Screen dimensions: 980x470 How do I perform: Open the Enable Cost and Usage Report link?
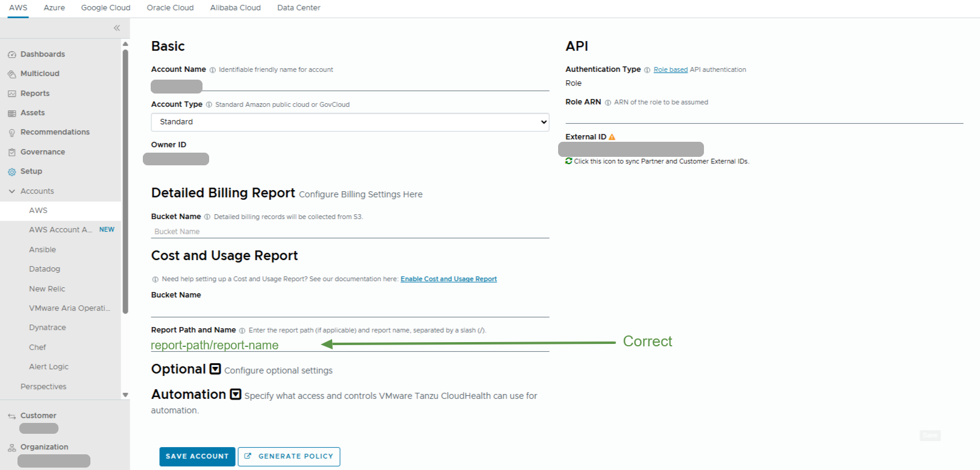click(x=448, y=279)
